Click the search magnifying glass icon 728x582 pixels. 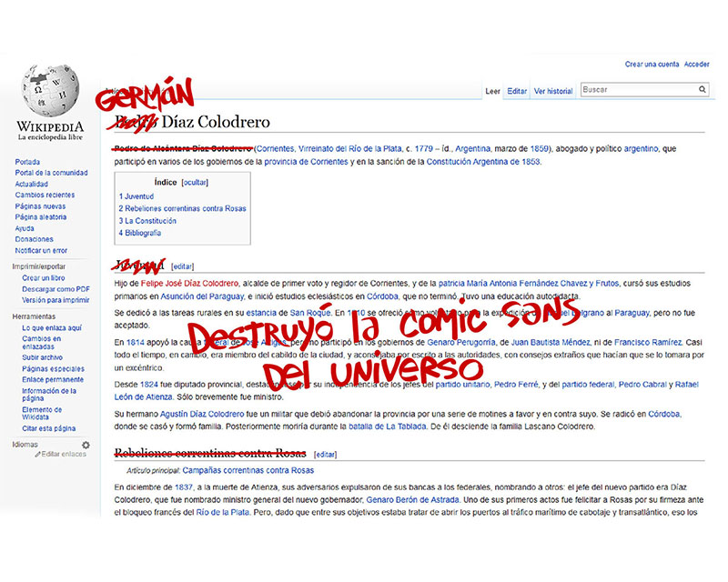coord(703,90)
